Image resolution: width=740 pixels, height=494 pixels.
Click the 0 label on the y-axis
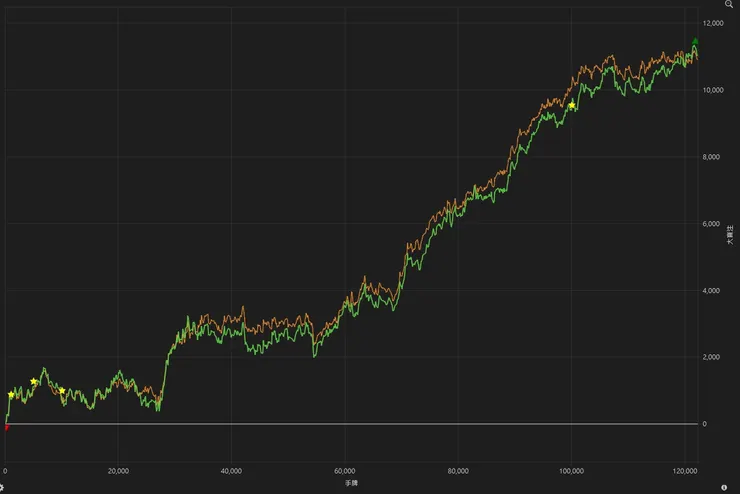705,424
